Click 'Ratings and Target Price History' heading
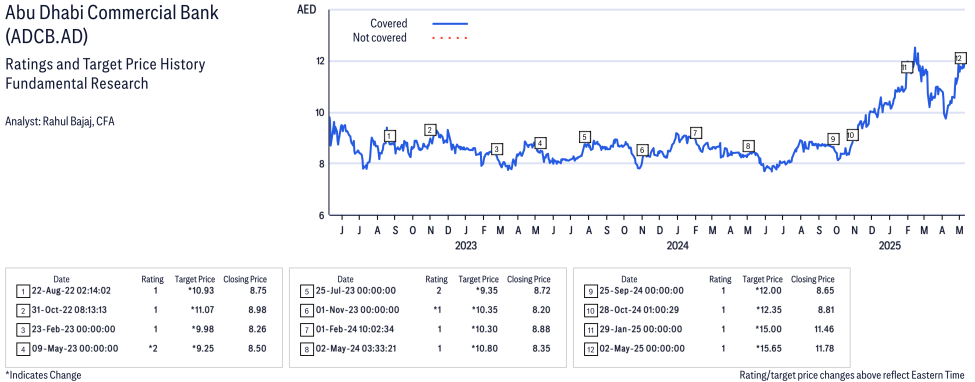 click(x=104, y=64)
